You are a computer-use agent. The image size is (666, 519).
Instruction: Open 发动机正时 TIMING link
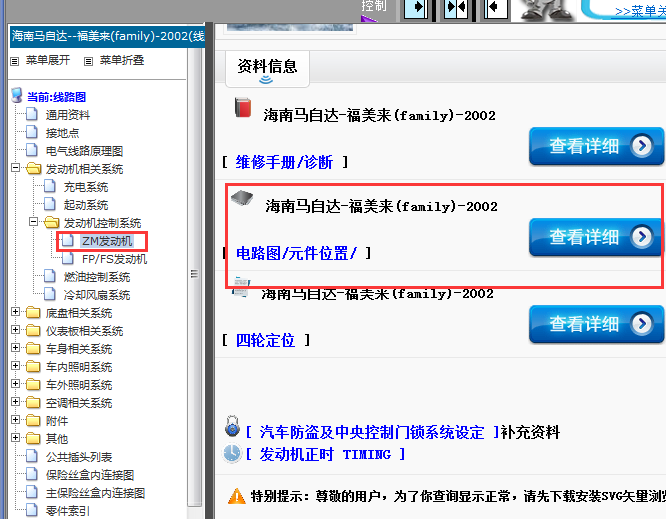pos(325,454)
